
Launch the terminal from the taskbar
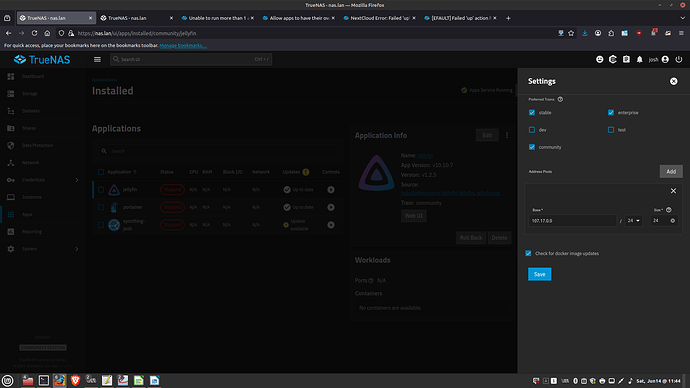[x=44, y=381]
